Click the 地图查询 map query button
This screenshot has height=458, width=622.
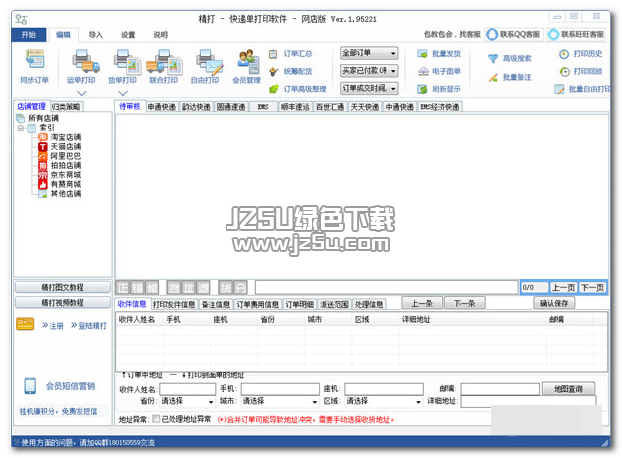click(x=568, y=389)
